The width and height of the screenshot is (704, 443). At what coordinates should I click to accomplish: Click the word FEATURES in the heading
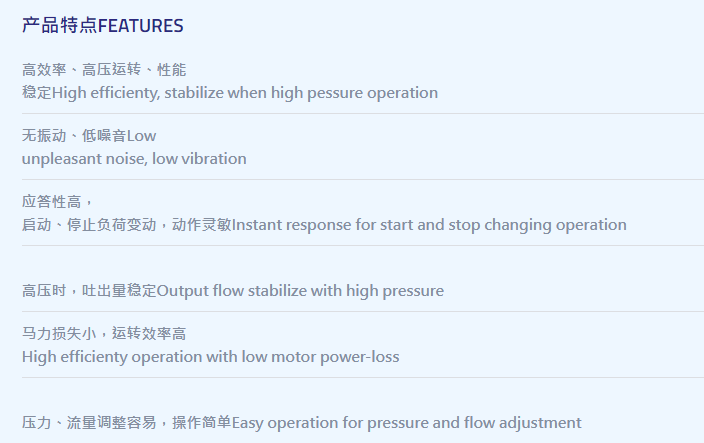pyautogui.click(x=141, y=26)
